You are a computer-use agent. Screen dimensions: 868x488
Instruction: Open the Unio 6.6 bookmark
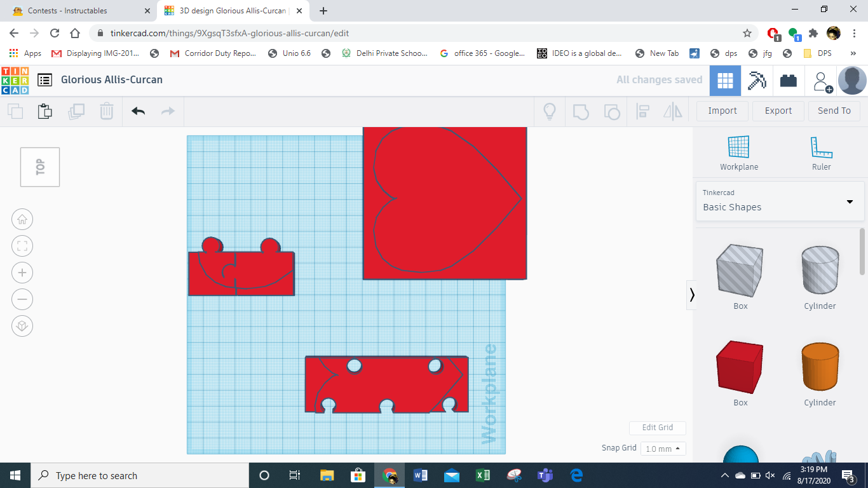point(290,53)
